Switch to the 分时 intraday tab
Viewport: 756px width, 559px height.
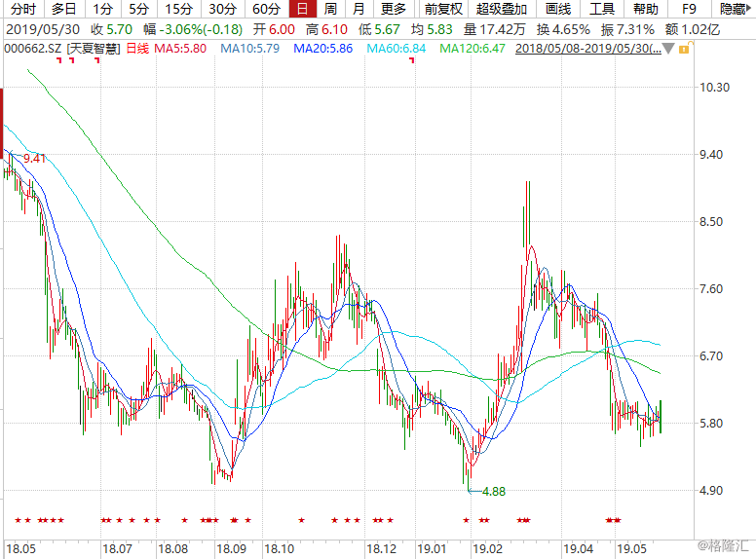pos(22,9)
